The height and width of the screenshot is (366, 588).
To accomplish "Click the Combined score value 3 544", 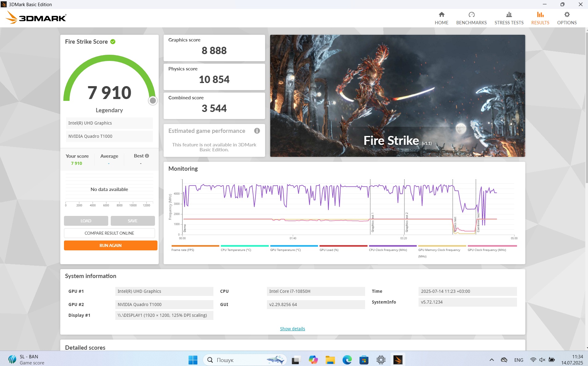I will tap(214, 108).
